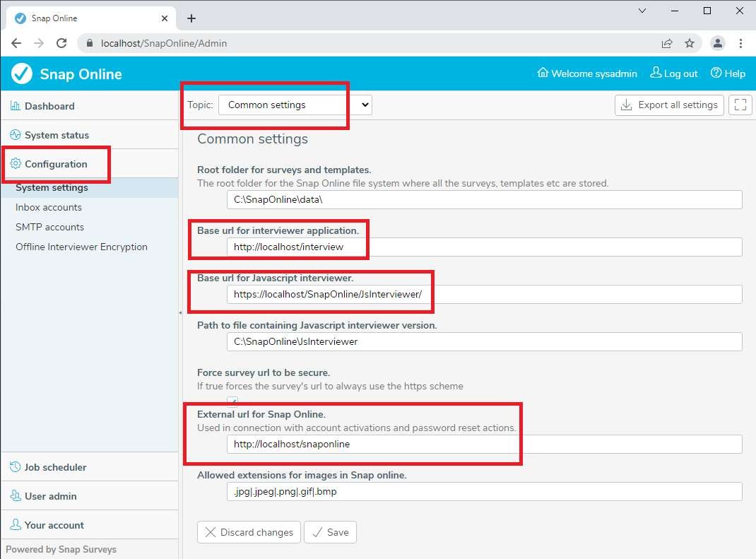Expand the Configuration section
The height and width of the screenshot is (559, 756).
pyautogui.click(x=56, y=164)
